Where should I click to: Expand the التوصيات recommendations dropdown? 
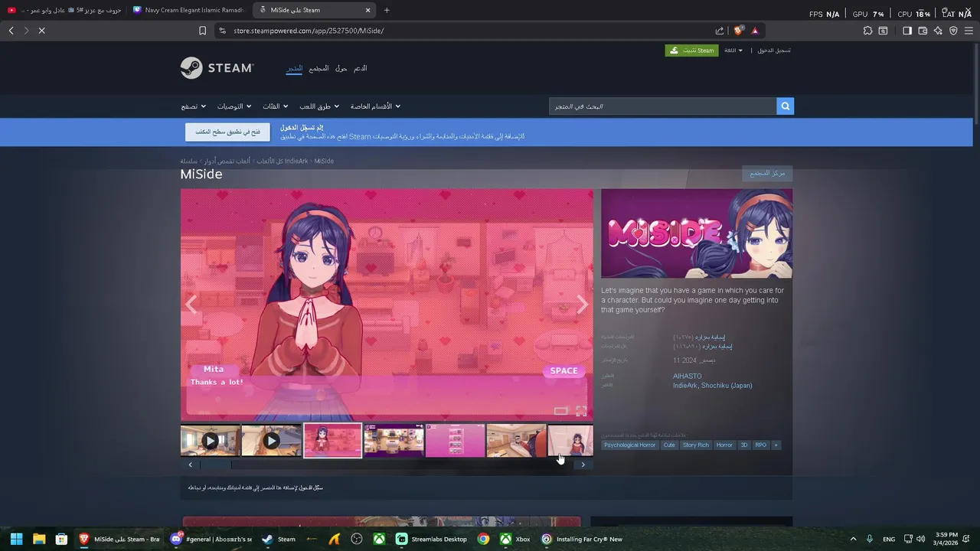234,106
